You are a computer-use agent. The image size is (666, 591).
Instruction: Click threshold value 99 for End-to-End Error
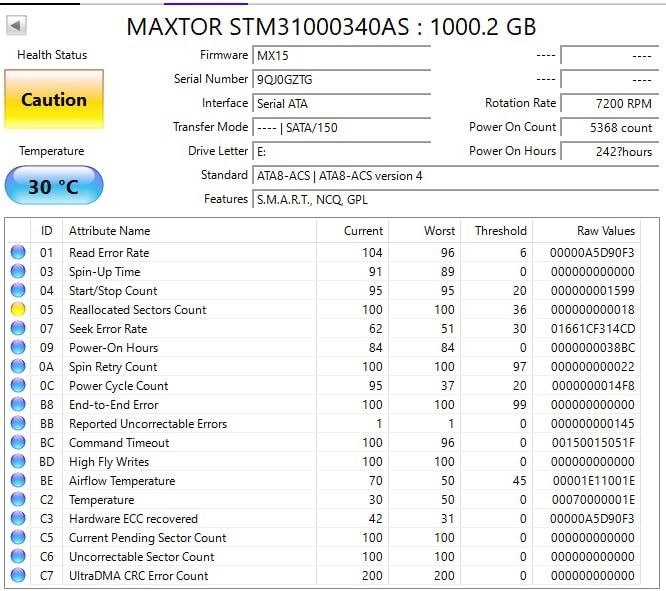click(519, 405)
